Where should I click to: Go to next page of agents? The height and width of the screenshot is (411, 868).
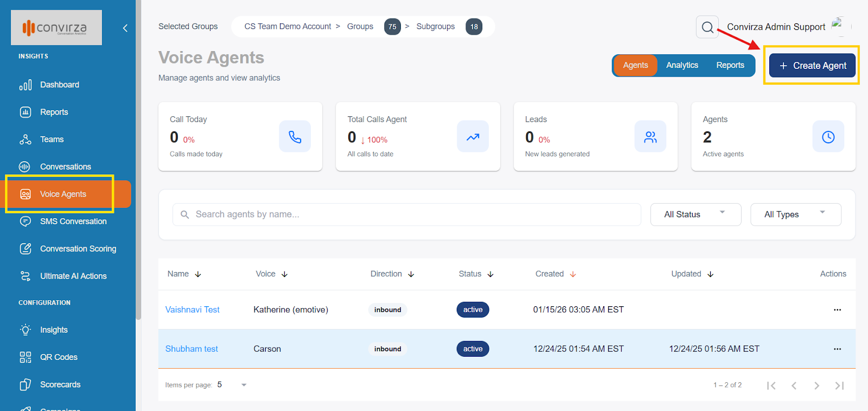(x=816, y=385)
